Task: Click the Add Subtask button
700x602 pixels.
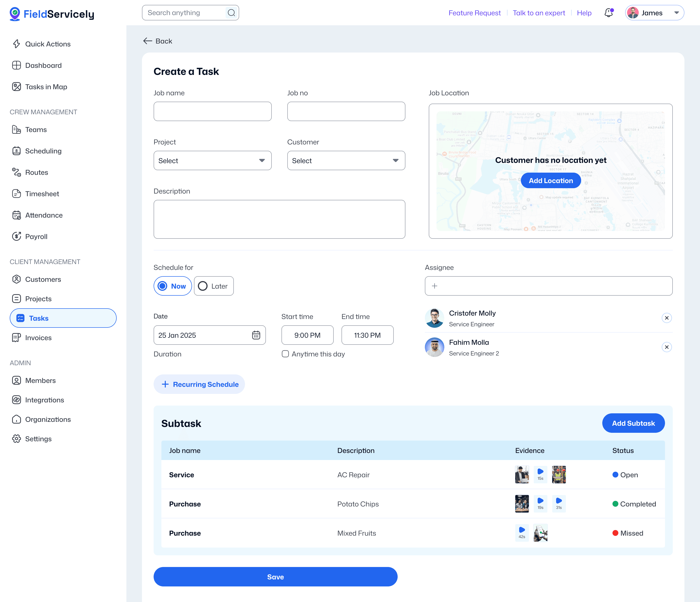Action: click(633, 423)
